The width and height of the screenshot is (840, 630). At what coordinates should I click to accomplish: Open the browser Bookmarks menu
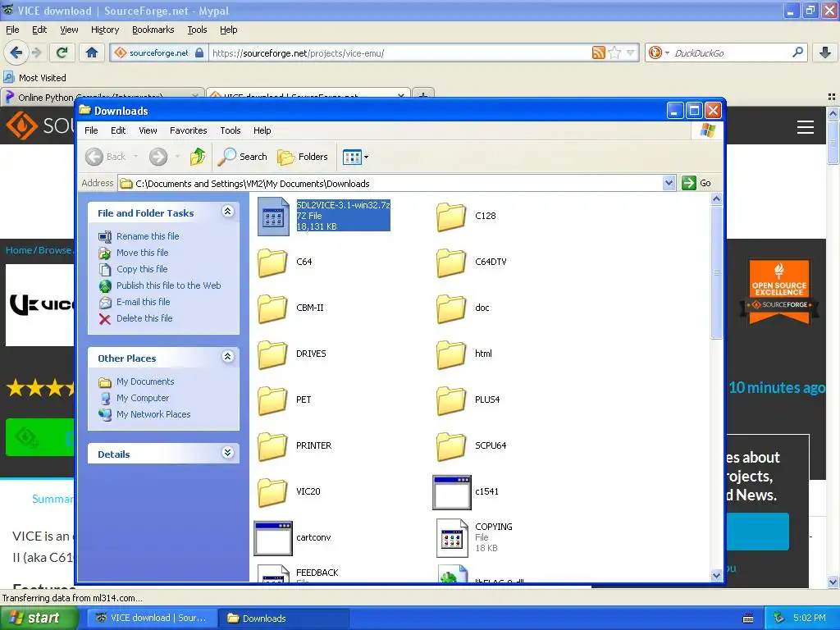153,30
